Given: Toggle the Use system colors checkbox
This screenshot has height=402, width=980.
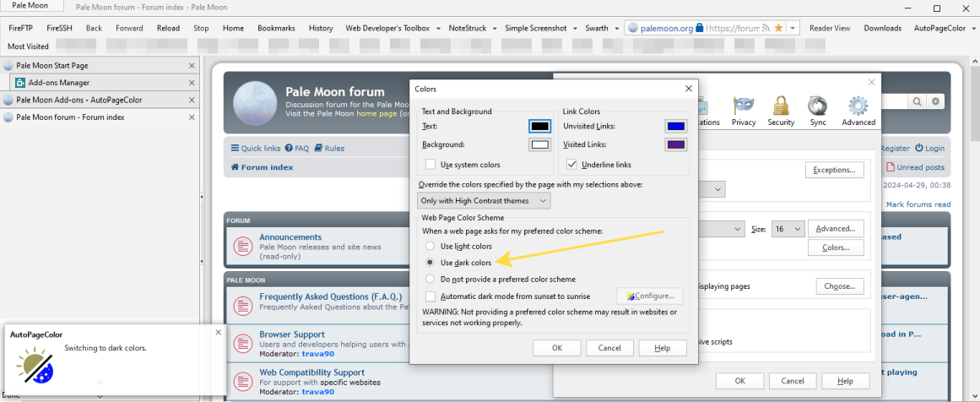Looking at the screenshot, I should (x=430, y=165).
